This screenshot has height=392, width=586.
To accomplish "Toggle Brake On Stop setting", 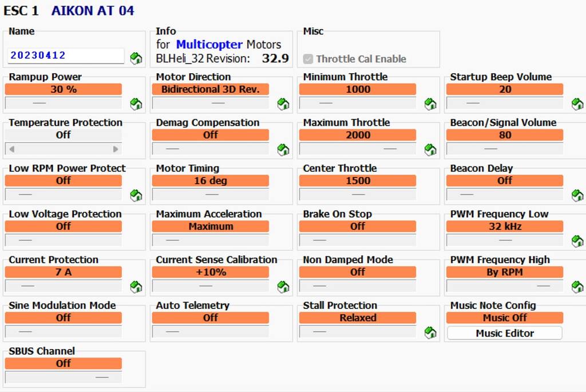I will [x=358, y=227].
